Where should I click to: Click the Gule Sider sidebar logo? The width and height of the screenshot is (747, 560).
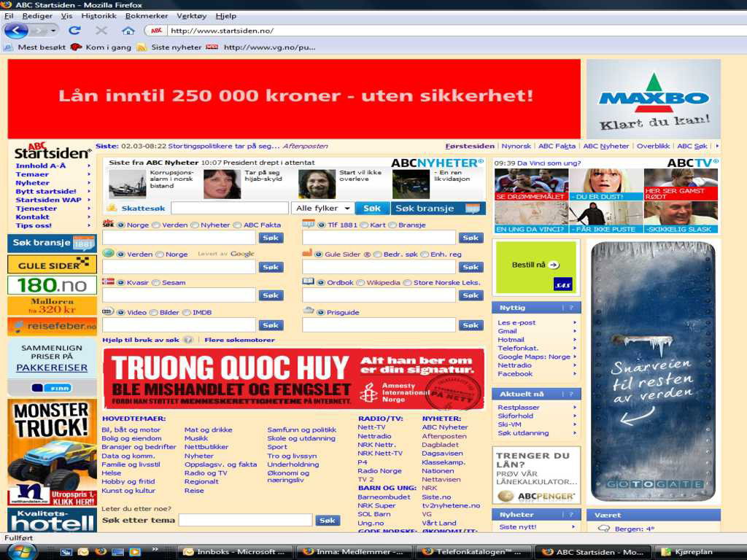[52, 265]
